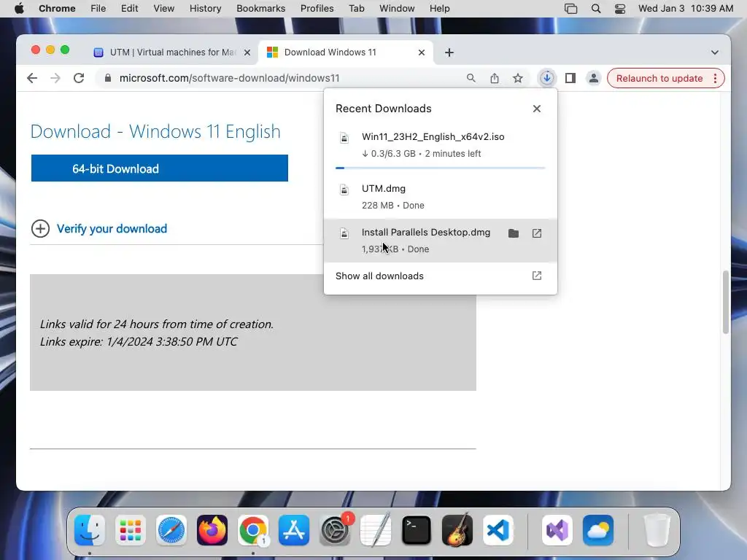Click the Wed Jan 3 10:39 AM clock
This screenshot has width=747, height=560.
coord(686,9)
